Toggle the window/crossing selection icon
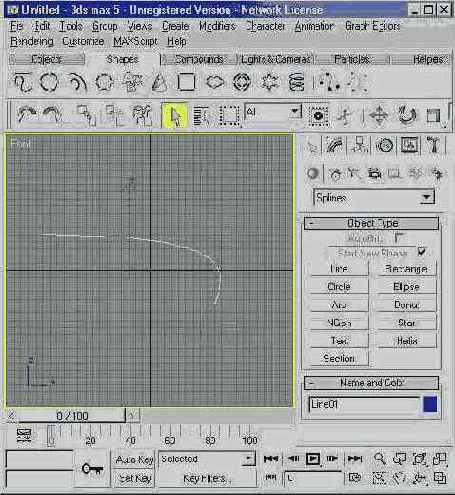Viewport: 455px width, 495px height. click(x=318, y=116)
